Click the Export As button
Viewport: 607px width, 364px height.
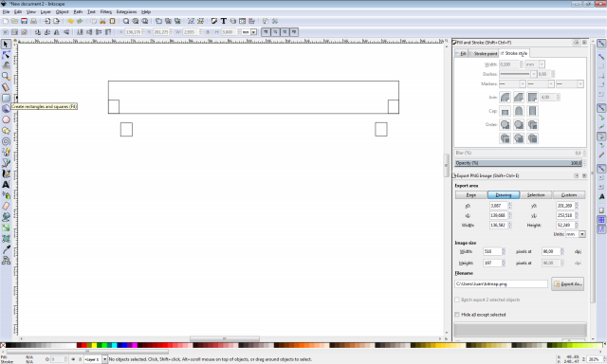pos(567,284)
